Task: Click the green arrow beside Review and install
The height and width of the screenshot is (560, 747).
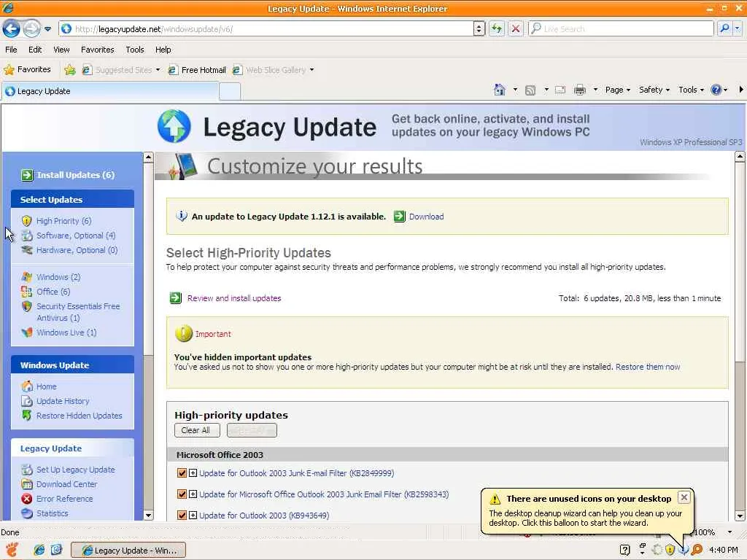Action: (x=175, y=298)
